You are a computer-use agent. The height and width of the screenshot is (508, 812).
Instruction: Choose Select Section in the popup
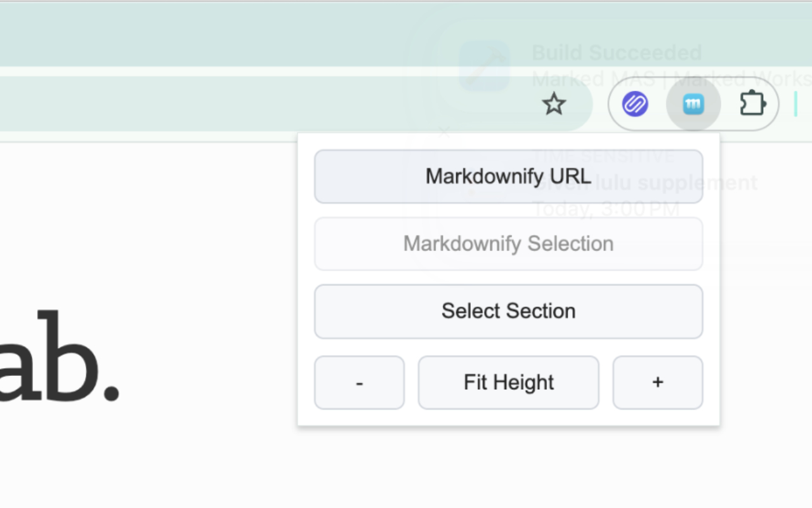click(x=508, y=311)
